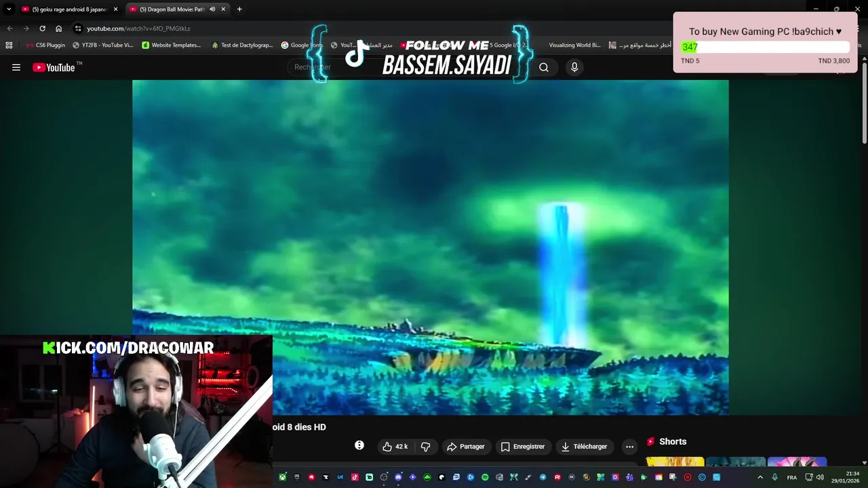Launch Epic Games from taskbar
The width and height of the screenshot is (868, 488).
297,477
